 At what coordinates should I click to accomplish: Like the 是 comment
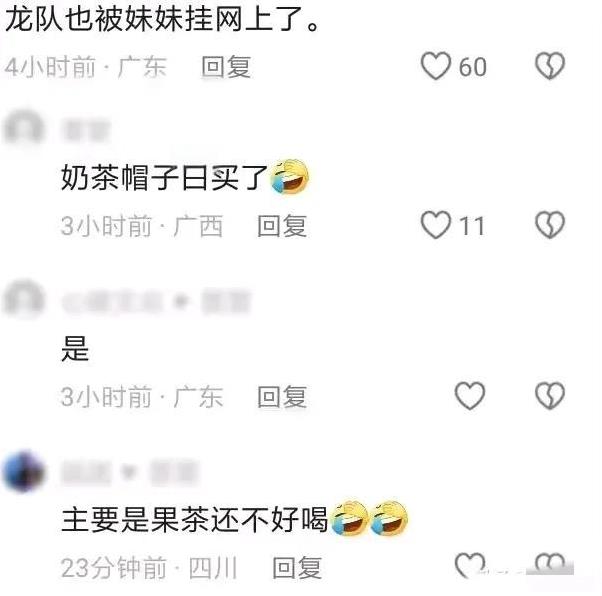click(x=470, y=396)
